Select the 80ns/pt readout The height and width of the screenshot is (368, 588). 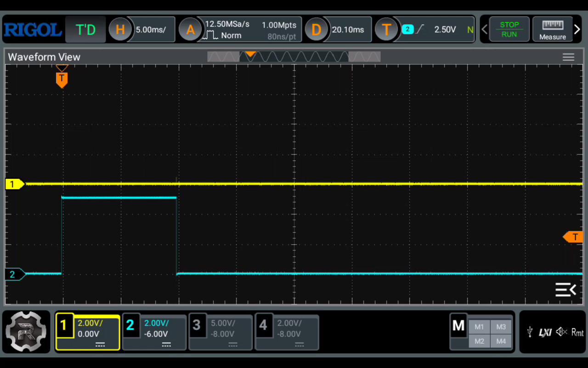pos(282,36)
